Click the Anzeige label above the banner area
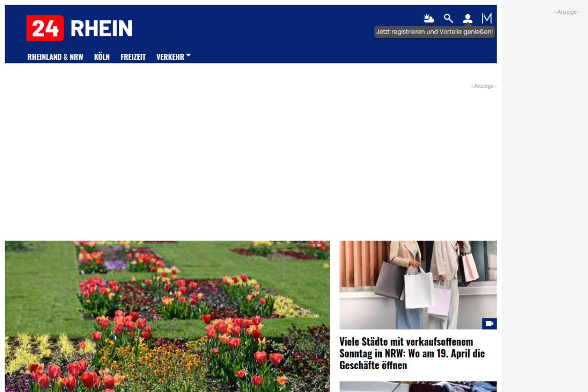The width and height of the screenshot is (588, 392). 483,86
